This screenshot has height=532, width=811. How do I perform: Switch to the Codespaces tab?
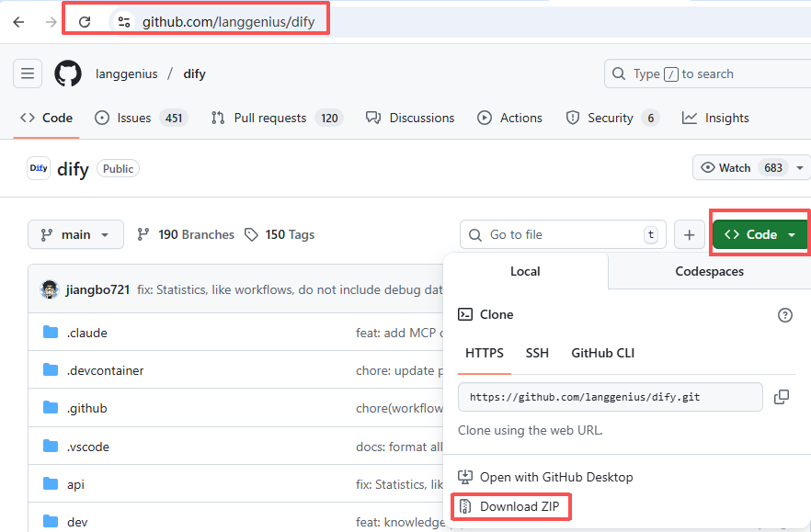point(709,271)
